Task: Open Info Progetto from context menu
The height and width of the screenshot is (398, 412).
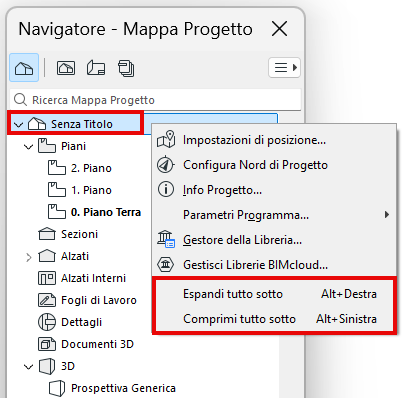Action: click(x=274, y=190)
